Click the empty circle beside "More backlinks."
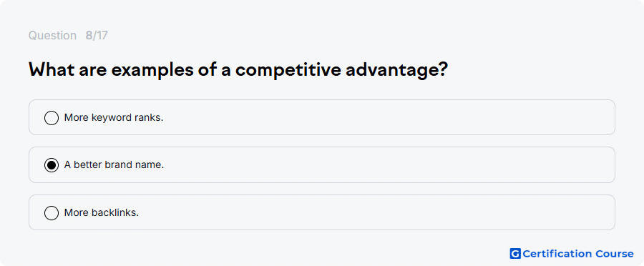The width and height of the screenshot is (644, 266). (52, 212)
